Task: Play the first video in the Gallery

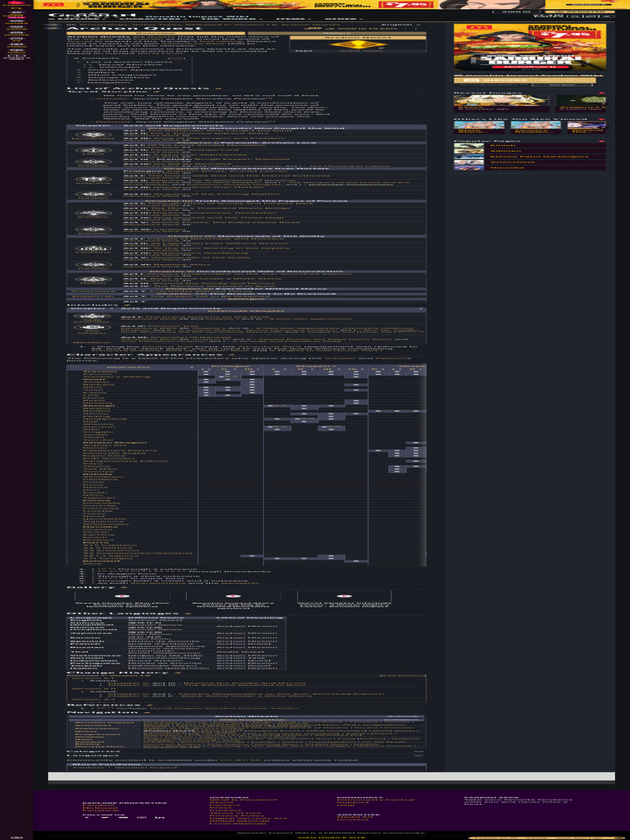Action: click(123, 596)
